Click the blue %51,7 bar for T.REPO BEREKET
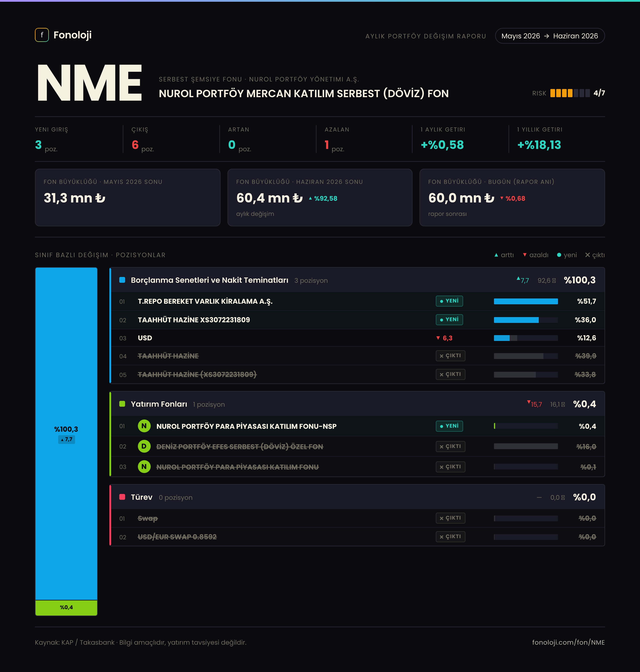The image size is (640, 672). click(526, 301)
